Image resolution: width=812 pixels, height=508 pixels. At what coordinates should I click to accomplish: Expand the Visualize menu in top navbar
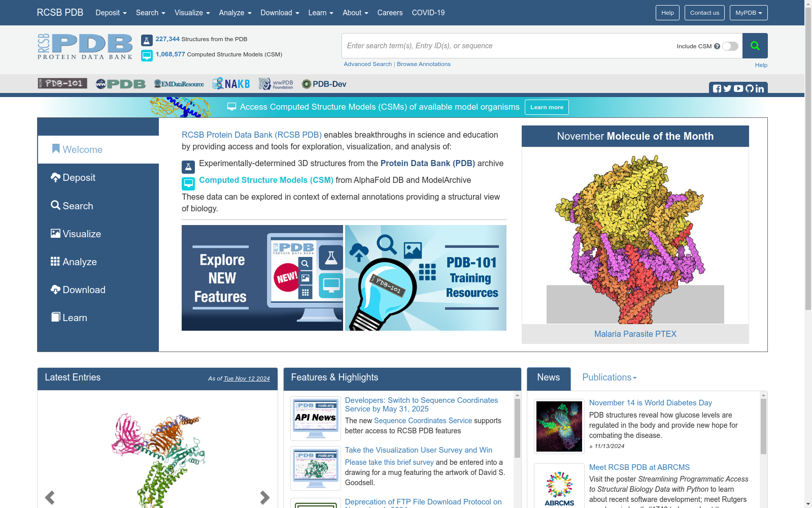pyautogui.click(x=192, y=13)
